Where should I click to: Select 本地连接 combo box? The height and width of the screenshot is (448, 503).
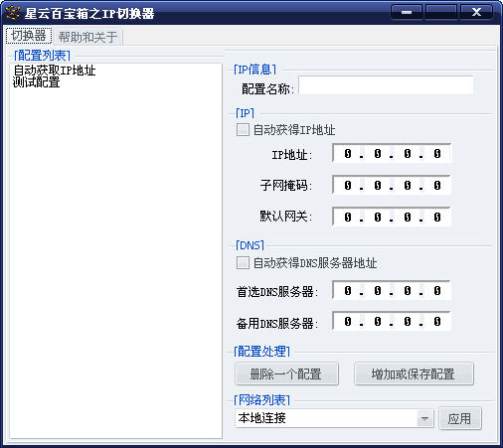click(x=334, y=418)
